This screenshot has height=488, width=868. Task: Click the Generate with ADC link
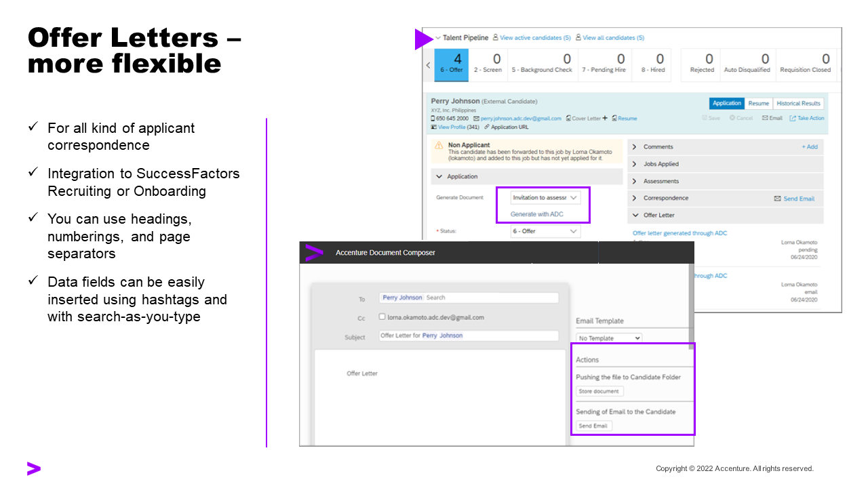pos(536,214)
